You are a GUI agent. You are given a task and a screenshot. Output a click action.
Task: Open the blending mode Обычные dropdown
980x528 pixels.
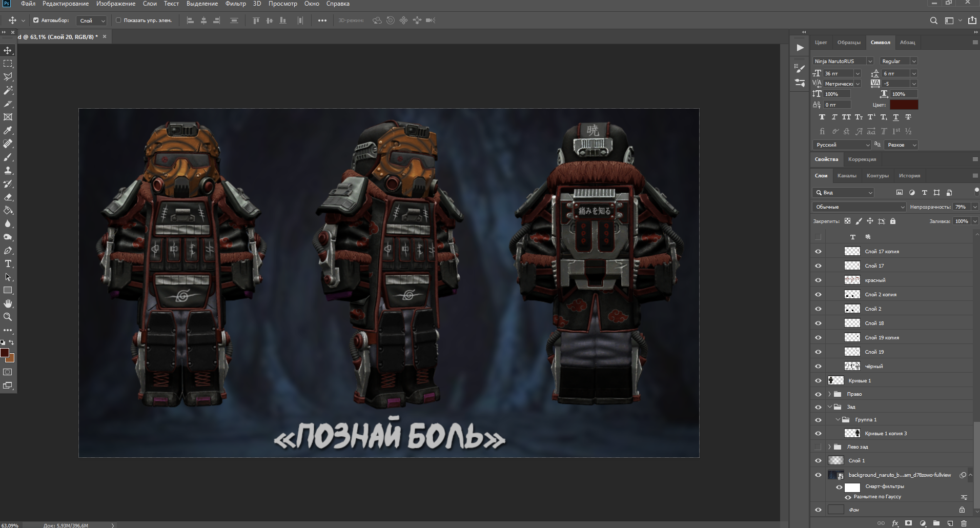coord(859,207)
